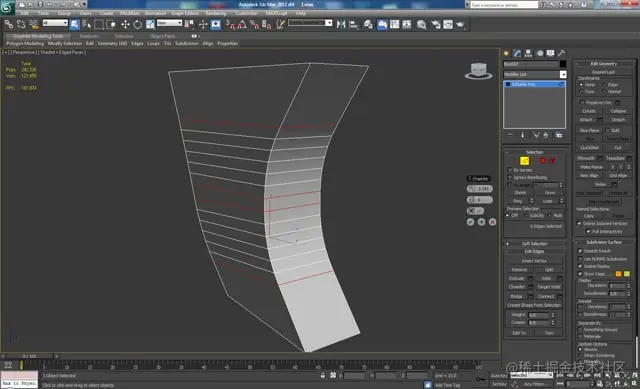
Task: Open the reference coordinate system dropdown
Action: 169,23
